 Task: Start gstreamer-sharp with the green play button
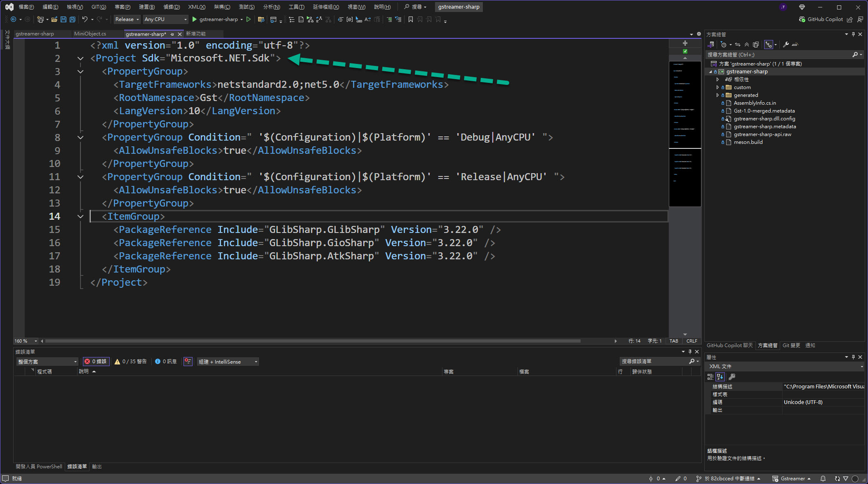click(195, 19)
